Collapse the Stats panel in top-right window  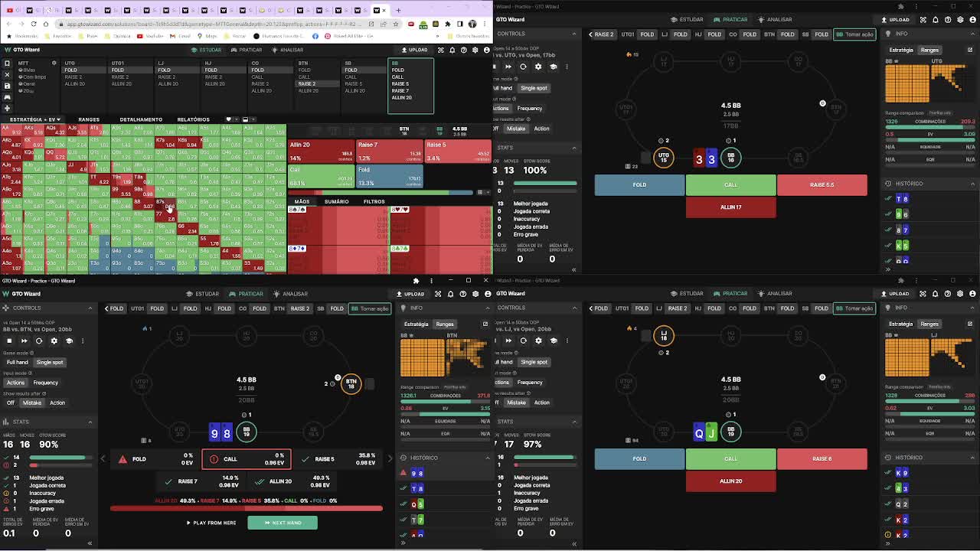click(574, 148)
